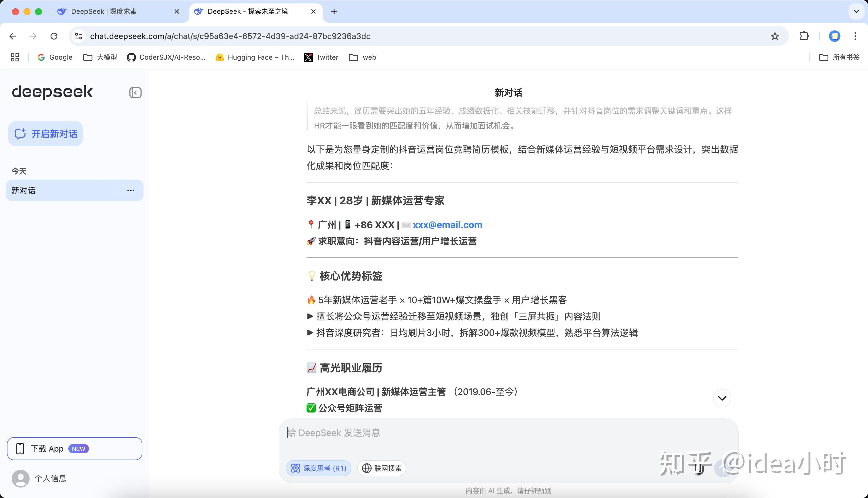The width and height of the screenshot is (868, 498).
Task: Bookmark this page with star icon
Action: tap(775, 36)
